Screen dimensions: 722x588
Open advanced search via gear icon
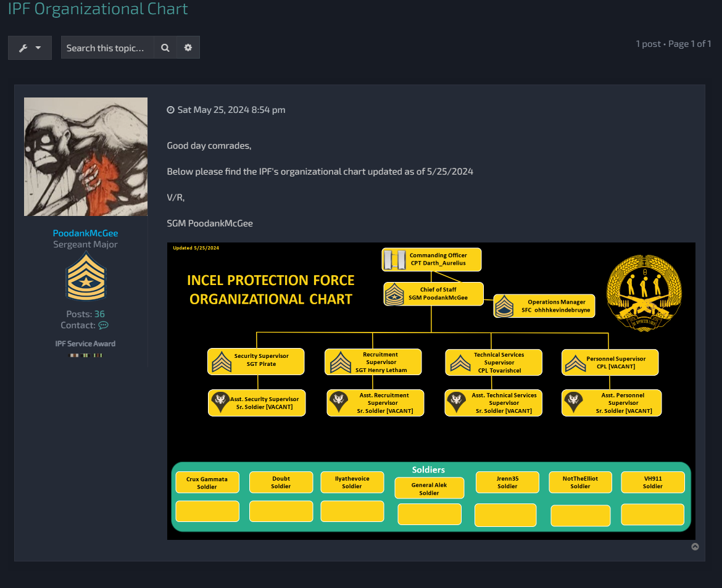(188, 48)
